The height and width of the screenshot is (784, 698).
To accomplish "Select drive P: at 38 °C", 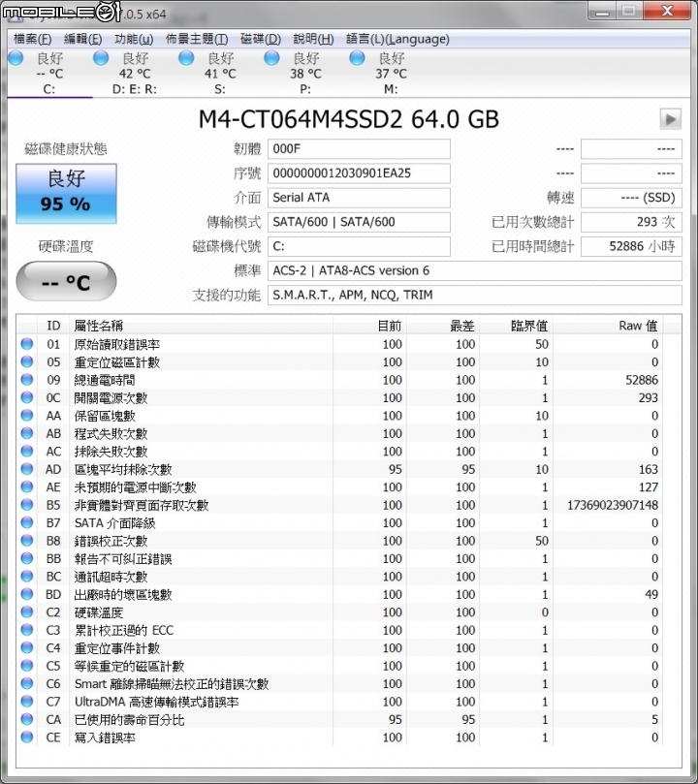I will click(x=306, y=74).
